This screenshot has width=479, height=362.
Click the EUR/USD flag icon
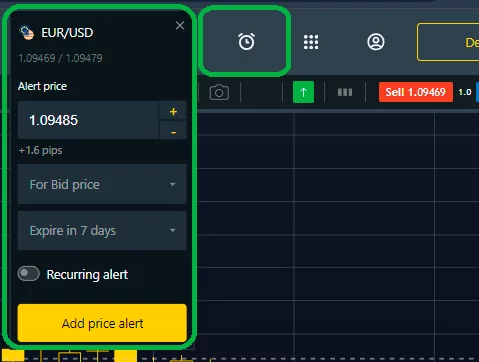click(27, 33)
